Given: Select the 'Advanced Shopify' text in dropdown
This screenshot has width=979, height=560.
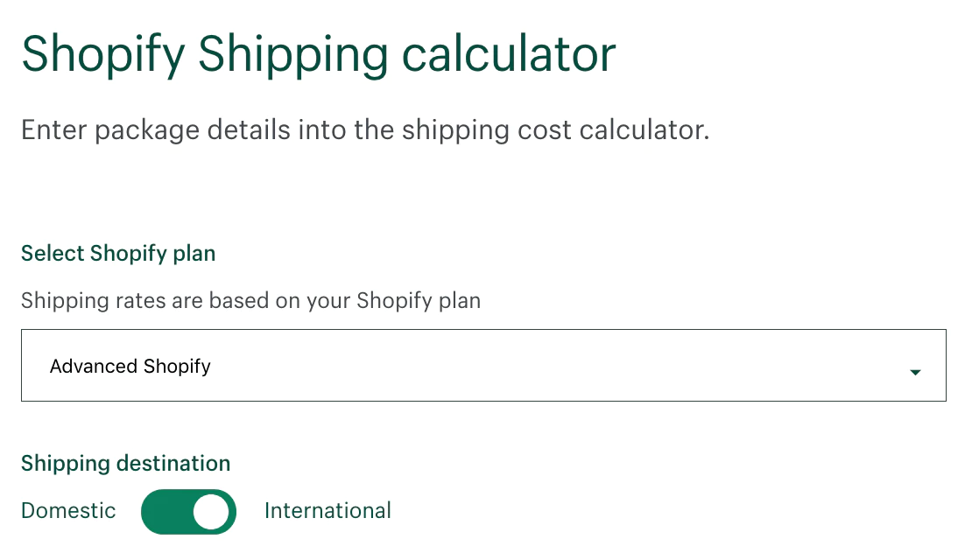Looking at the screenshot, I should tap(130, 366).
